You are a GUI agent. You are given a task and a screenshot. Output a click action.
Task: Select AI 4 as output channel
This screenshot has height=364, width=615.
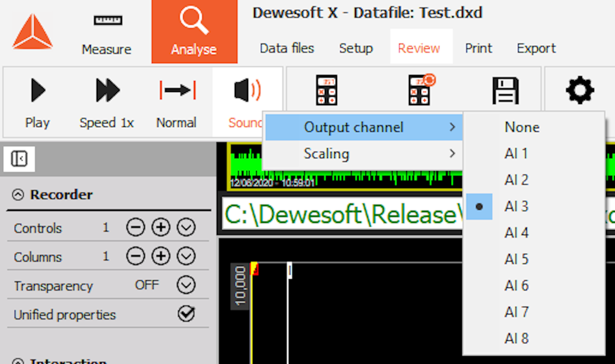point(534,232)
